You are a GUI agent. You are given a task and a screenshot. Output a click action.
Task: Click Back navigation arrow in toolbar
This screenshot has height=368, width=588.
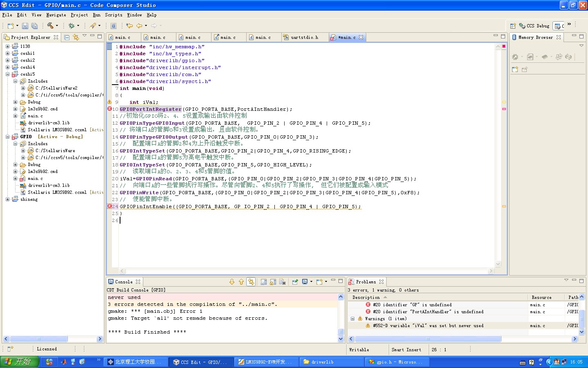139,26
